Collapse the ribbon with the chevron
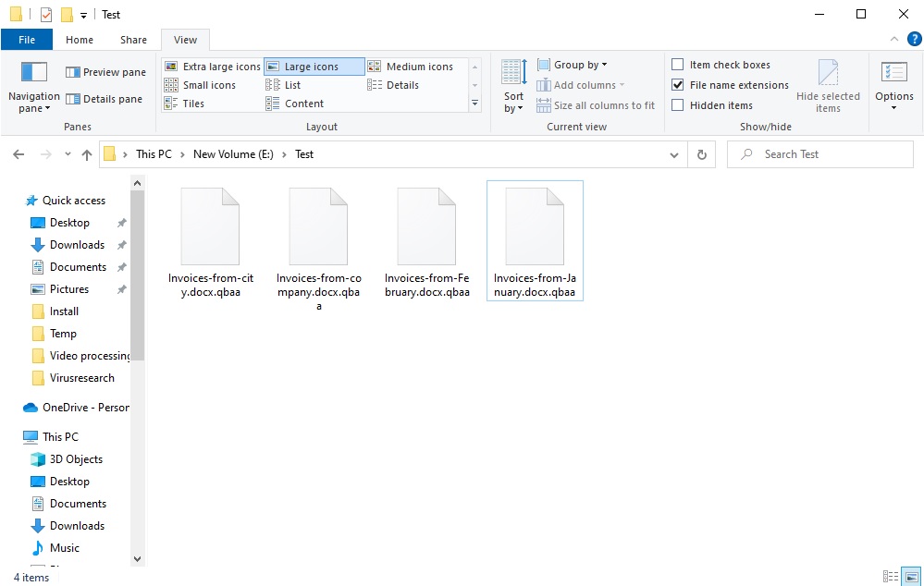 [894, 39]
